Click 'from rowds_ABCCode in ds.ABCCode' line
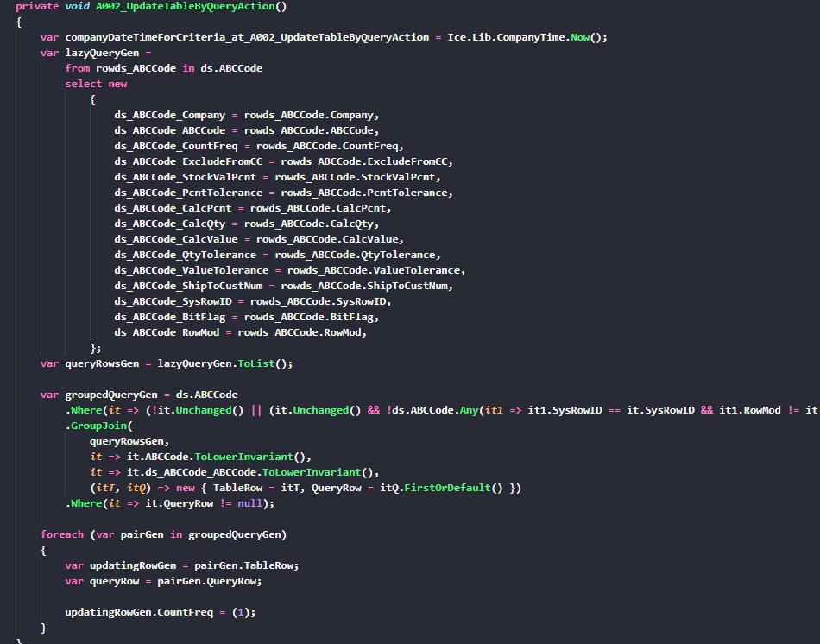The height and width of the screenshot is (644, 820). [x=164, y=68]
